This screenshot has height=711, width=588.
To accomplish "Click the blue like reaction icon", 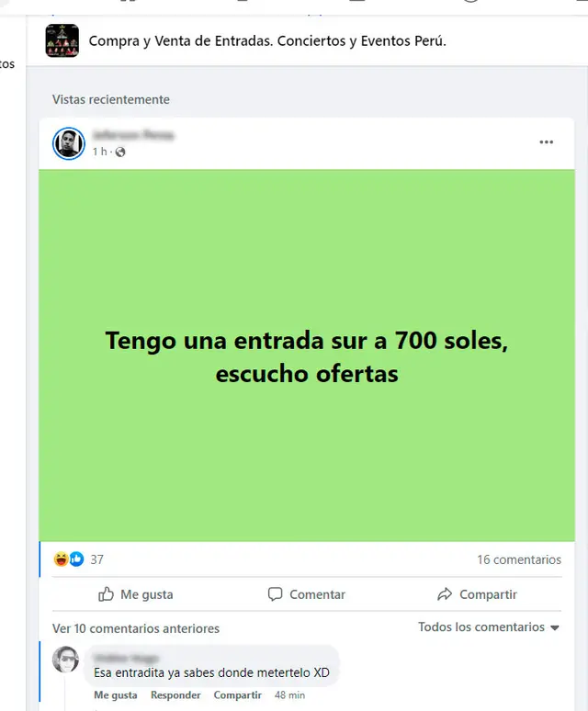I will tap(76, 559).
